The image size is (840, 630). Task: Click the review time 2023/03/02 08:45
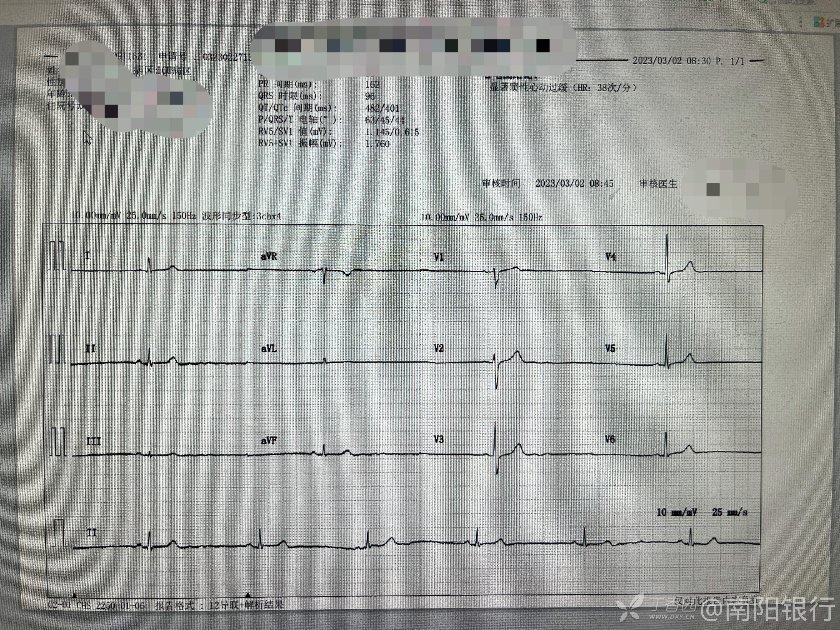pos(574,184)
